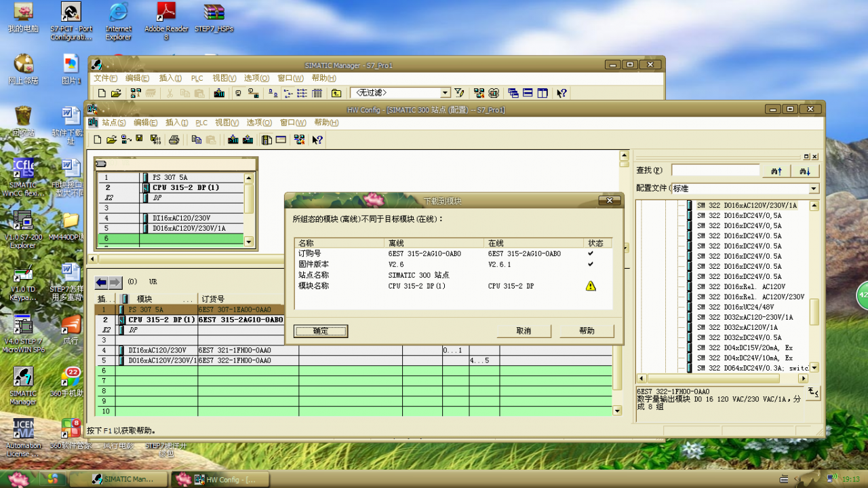Viewport: 868px width, 488px height.
Task: Click Upload to PG icon in HW Config
Action: point(248,140)
